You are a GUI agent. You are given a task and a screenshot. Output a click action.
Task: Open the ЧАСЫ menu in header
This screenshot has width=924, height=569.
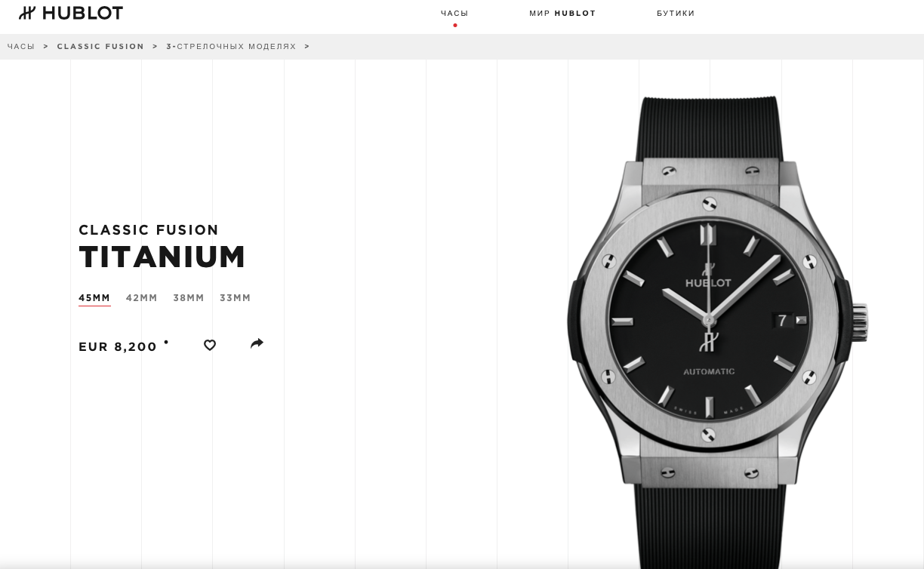pos(454,14)
